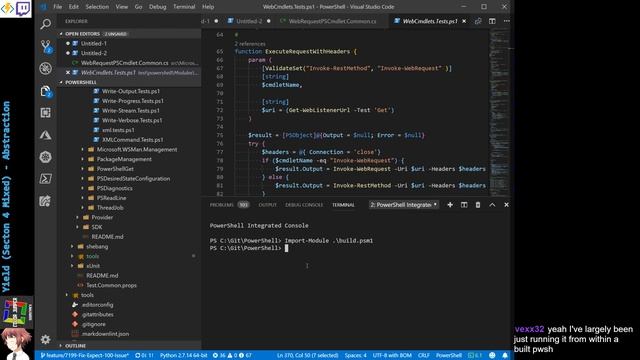
Task: Click the code minimap on the editor's right
Action: (499, 112)
